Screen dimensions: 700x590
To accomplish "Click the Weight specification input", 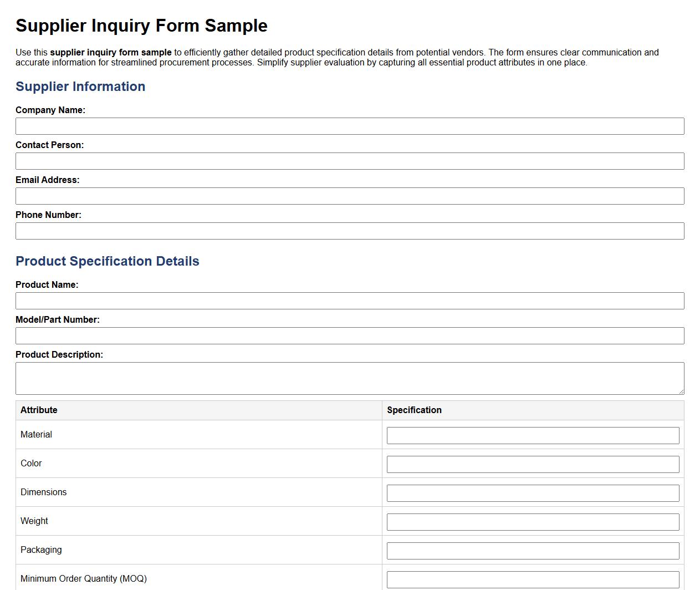I will [533, 522].
